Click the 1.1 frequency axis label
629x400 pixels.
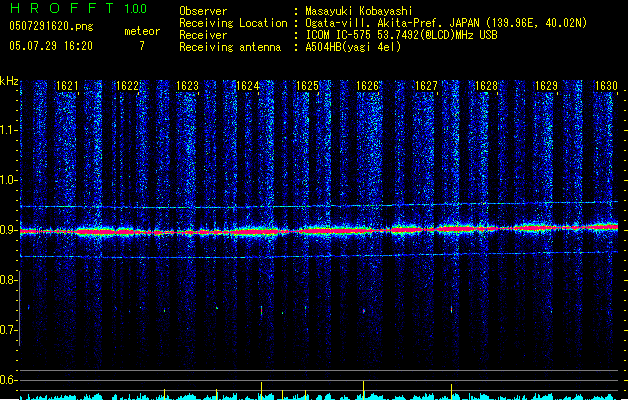pos(8,130)
